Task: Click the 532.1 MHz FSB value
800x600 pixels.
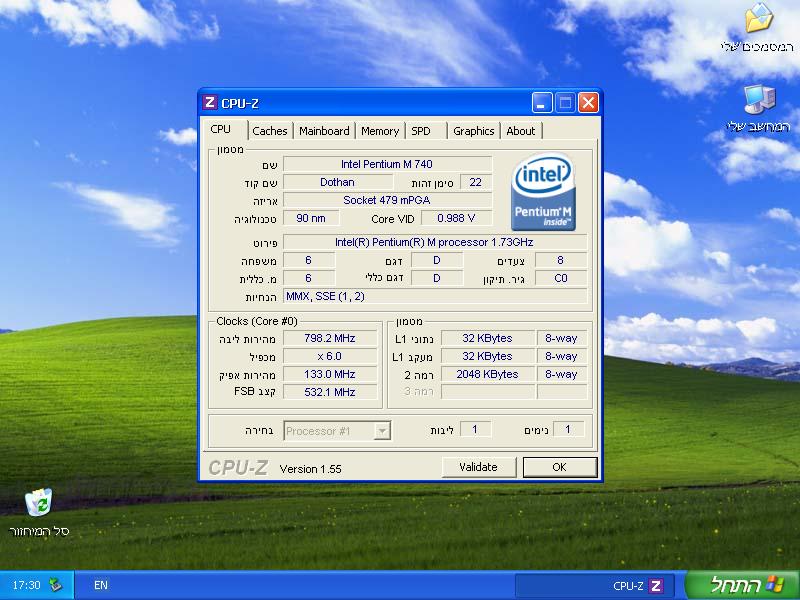Action: tap(330, 392)
